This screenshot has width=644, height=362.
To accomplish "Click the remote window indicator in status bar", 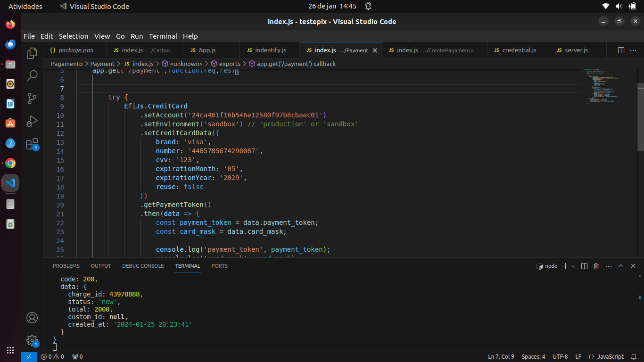I will pos(29,357).
